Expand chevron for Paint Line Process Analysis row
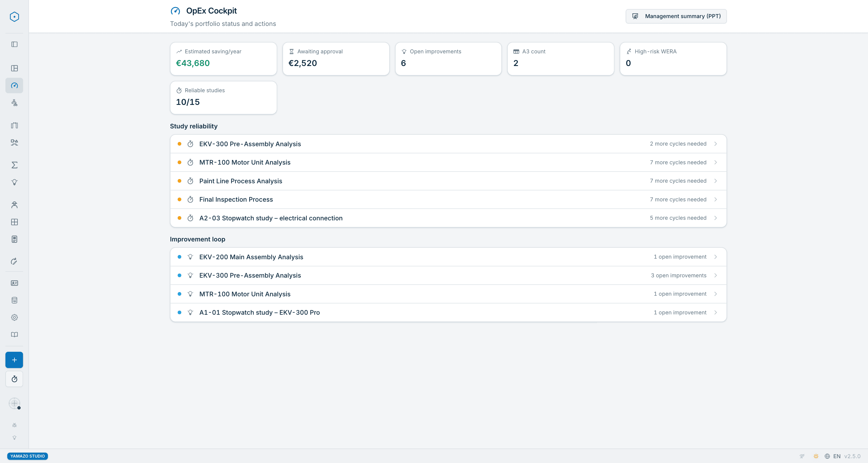Image resolution: width=868 pixels, height=463 pixels. [715, 181]
